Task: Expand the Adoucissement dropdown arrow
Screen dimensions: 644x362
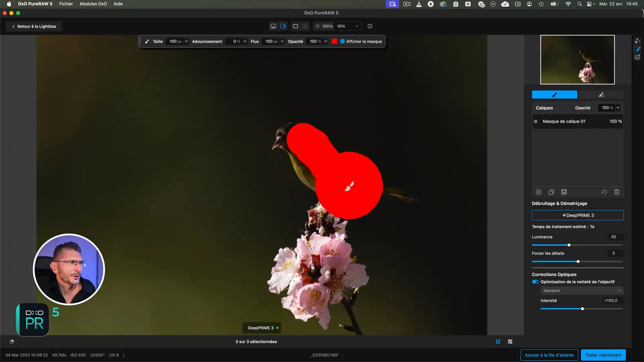Action: click(x=245, y=42)
